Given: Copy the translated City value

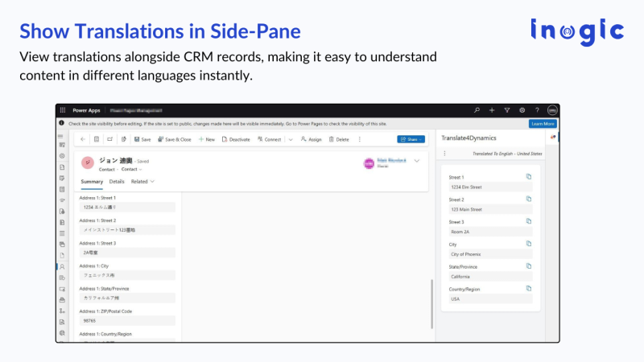Looking at the screenshot, I should point(529,244).
